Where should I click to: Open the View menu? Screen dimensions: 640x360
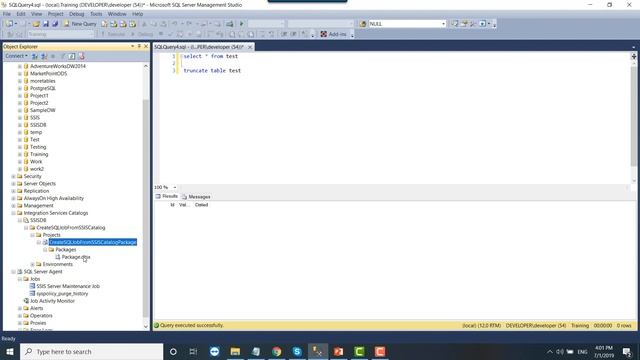coord(36,14)
